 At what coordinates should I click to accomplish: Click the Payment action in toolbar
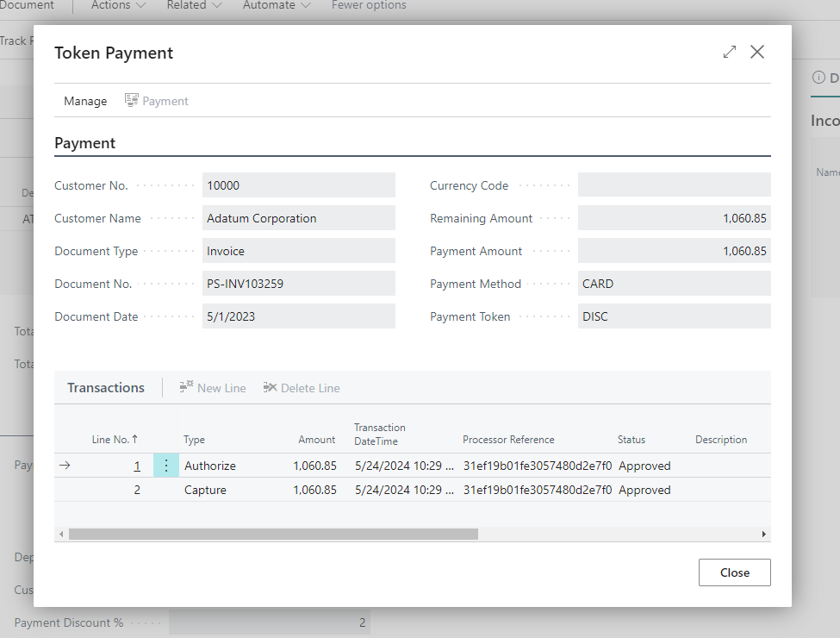point(157,101)
